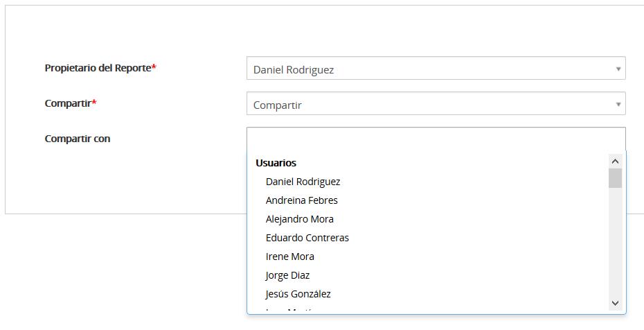
Task: Pick Alejandro Mora from the list
Action: click(x=299, y=219)
